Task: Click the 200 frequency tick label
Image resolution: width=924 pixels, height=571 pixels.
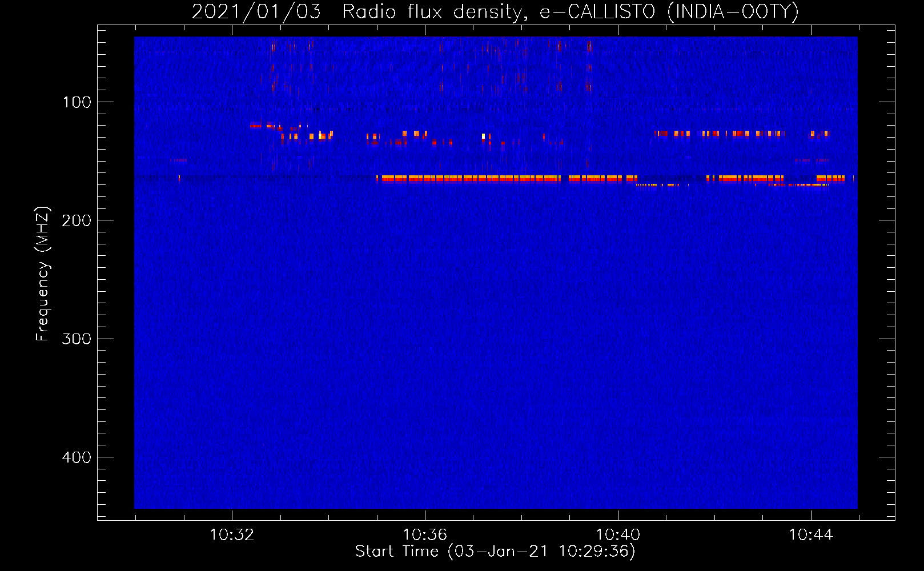Action: (x=77, y=220)
